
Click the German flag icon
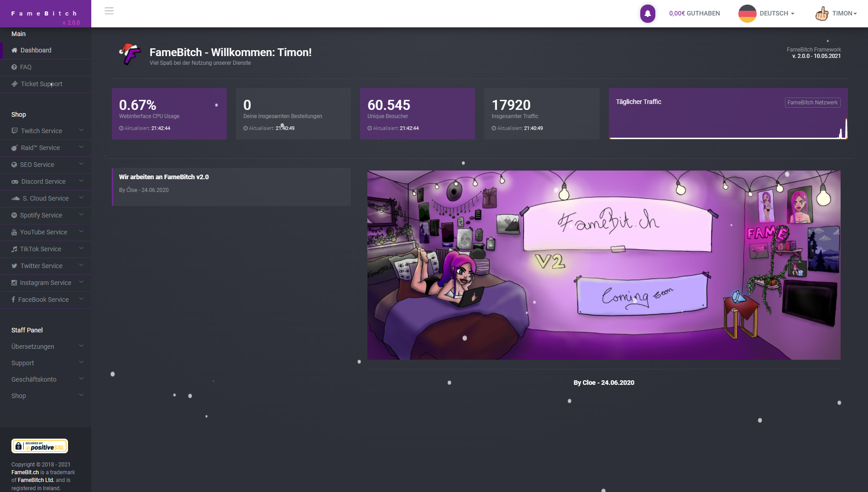(x=748, y=14)
